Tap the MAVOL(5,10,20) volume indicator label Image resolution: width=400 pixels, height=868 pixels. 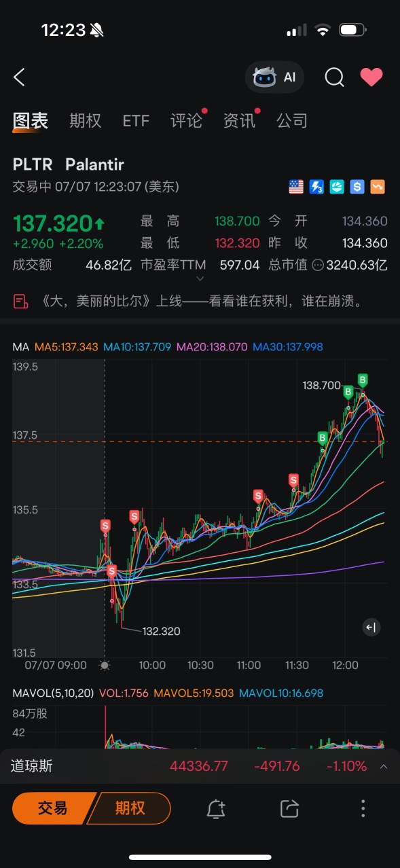pyautogui.click(x=53, y=693)
